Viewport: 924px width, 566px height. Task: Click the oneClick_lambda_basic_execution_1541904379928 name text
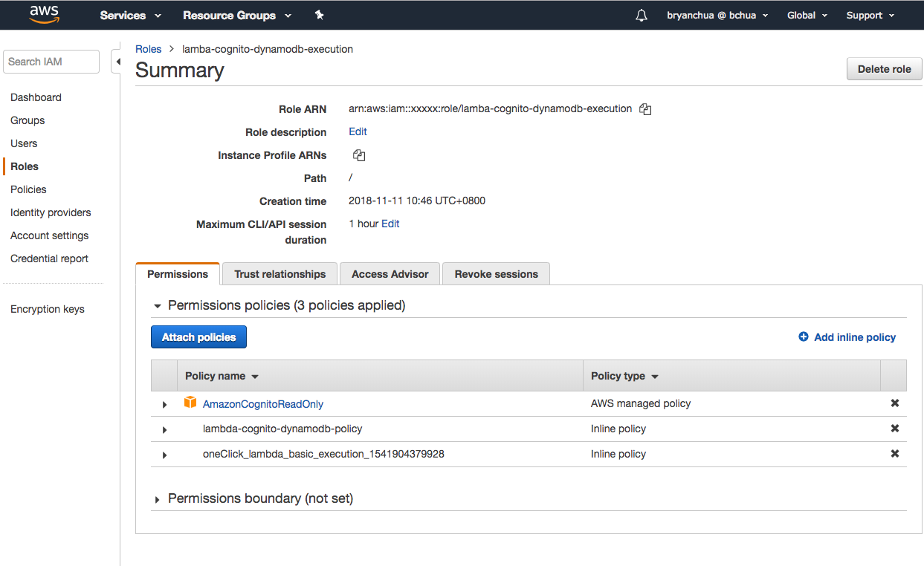(323, 454)
